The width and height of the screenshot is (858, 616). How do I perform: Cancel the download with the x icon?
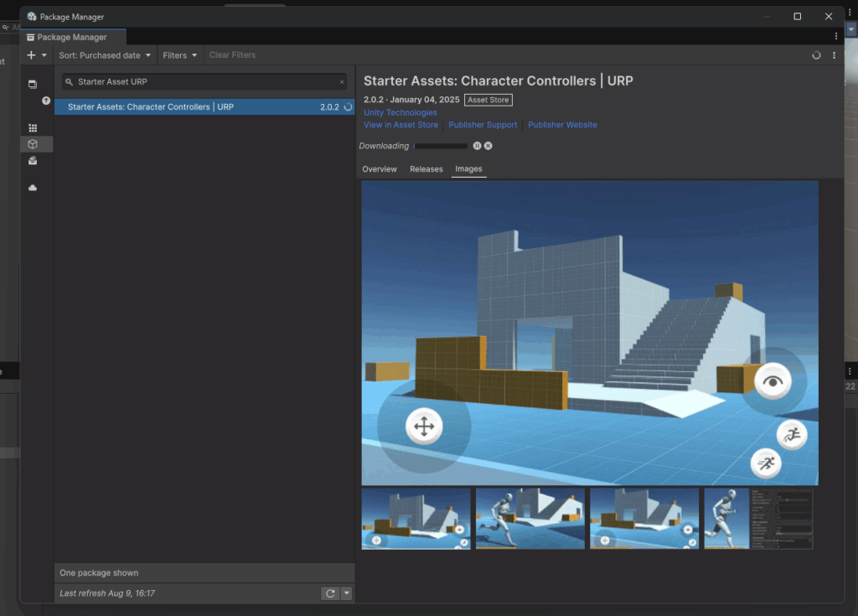point(488,146)
